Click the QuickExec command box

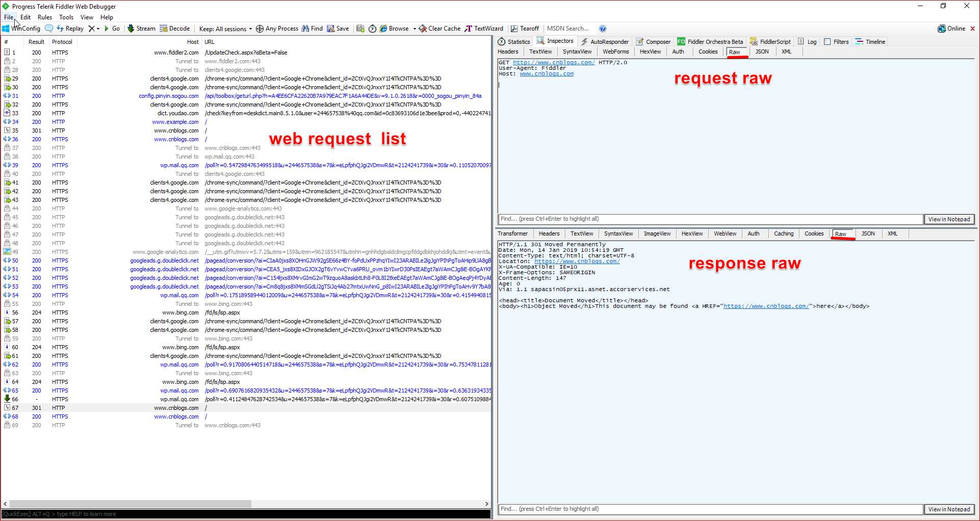pos(246,514)
